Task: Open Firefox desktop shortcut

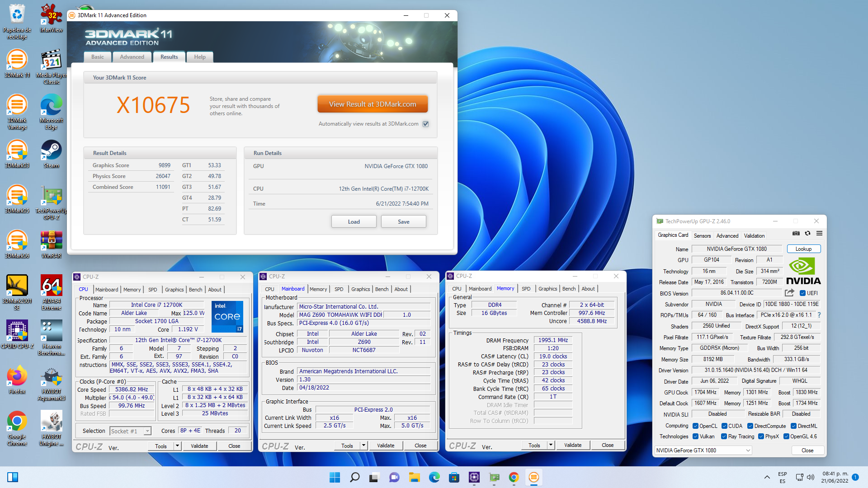Action: [x=17, y=380]
